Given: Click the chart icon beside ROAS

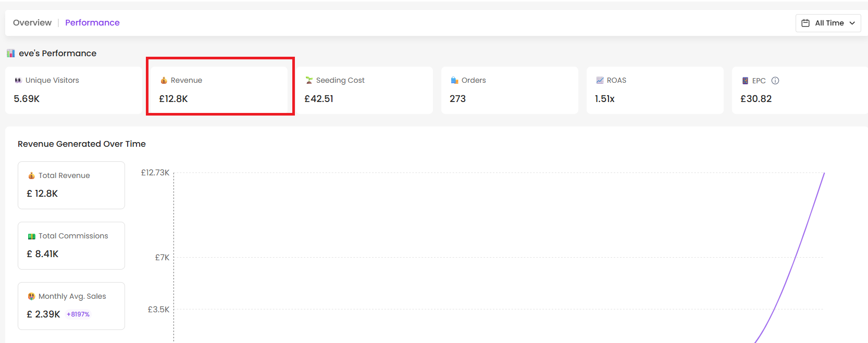Looking at the screenshot, I should pos(600,80).
